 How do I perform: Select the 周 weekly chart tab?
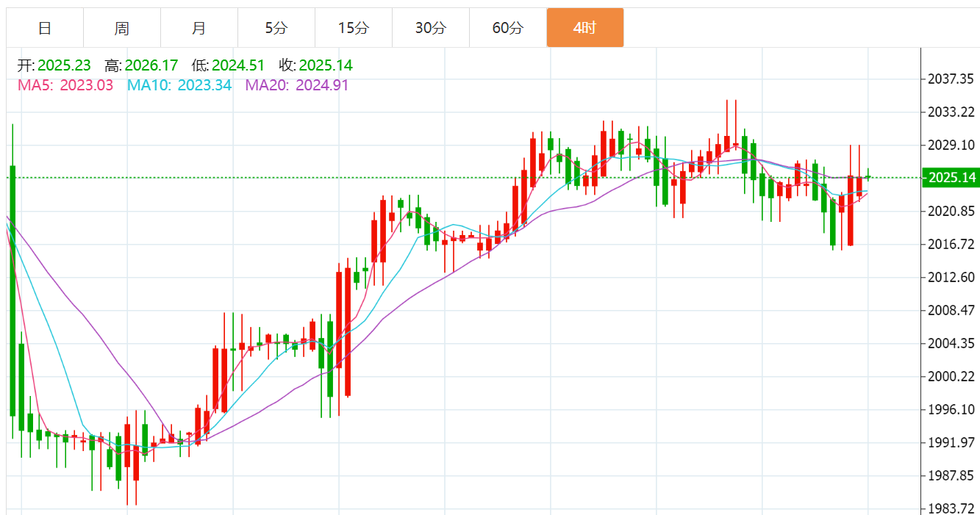point(122,28)
